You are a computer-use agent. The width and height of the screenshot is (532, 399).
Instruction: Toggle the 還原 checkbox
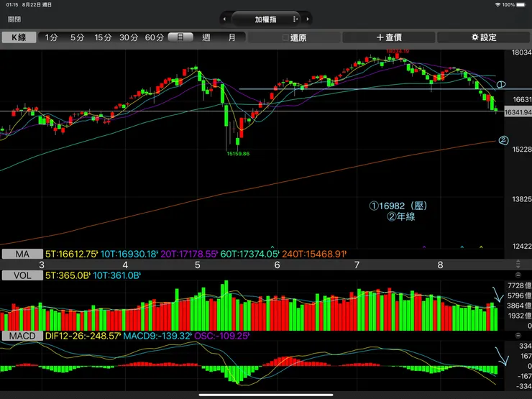coord(285,37)
